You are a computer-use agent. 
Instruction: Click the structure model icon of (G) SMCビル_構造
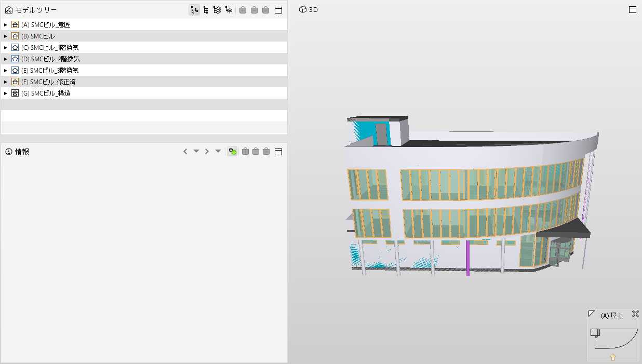[15, 93]
